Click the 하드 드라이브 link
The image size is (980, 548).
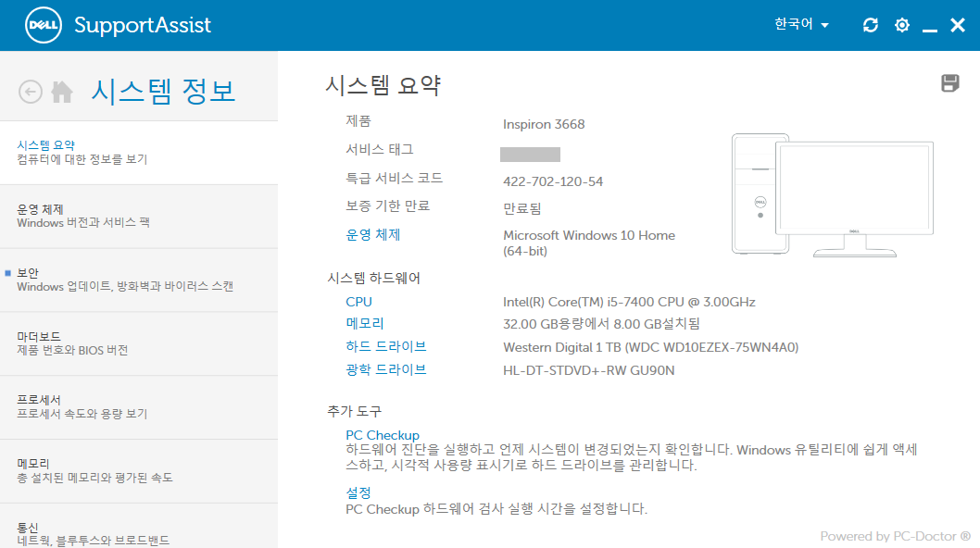tap(386, 347)
